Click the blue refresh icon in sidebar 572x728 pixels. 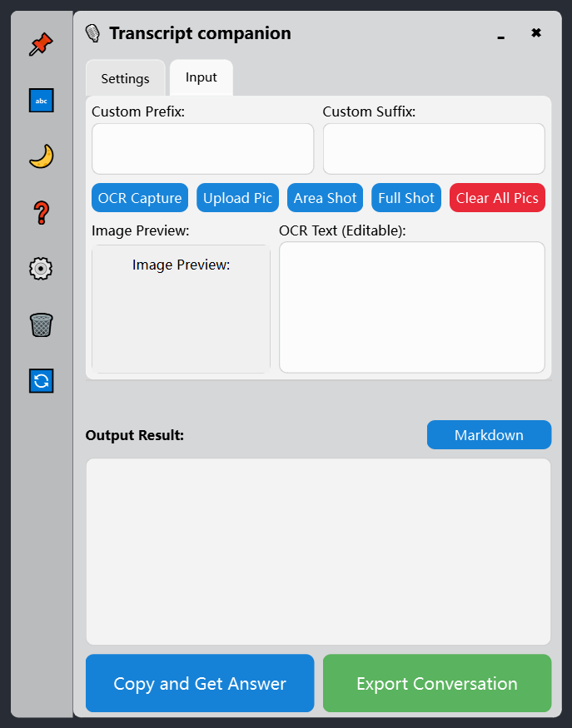coord(40,380)
